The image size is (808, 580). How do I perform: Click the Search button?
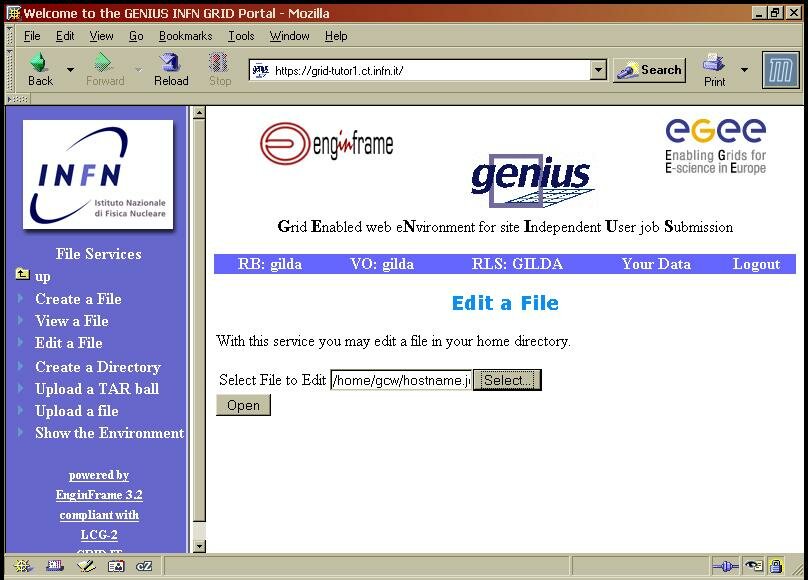point(649,70)
